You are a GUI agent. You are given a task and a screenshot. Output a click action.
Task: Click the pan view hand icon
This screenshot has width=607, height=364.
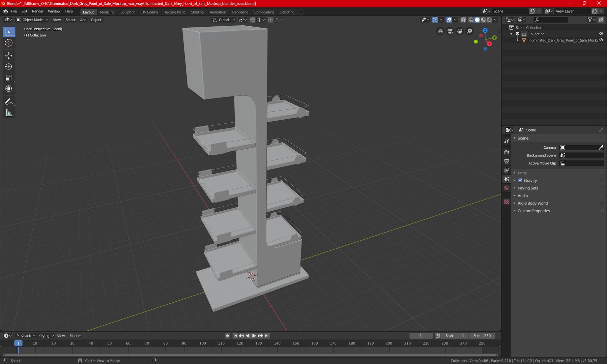click(x=460, y=31)
